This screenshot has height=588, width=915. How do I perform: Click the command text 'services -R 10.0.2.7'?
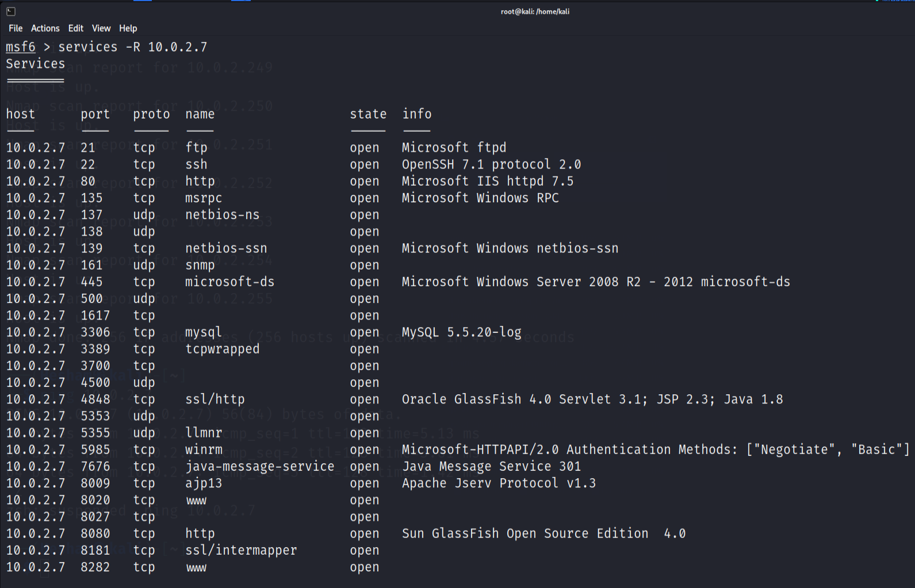click(x=133, y=47)
